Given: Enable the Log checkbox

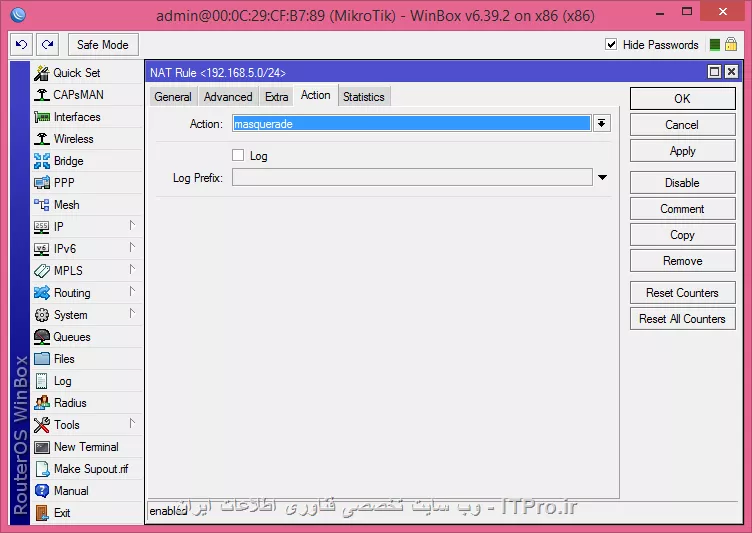Looking at the screenshot, I should (238, 155).
